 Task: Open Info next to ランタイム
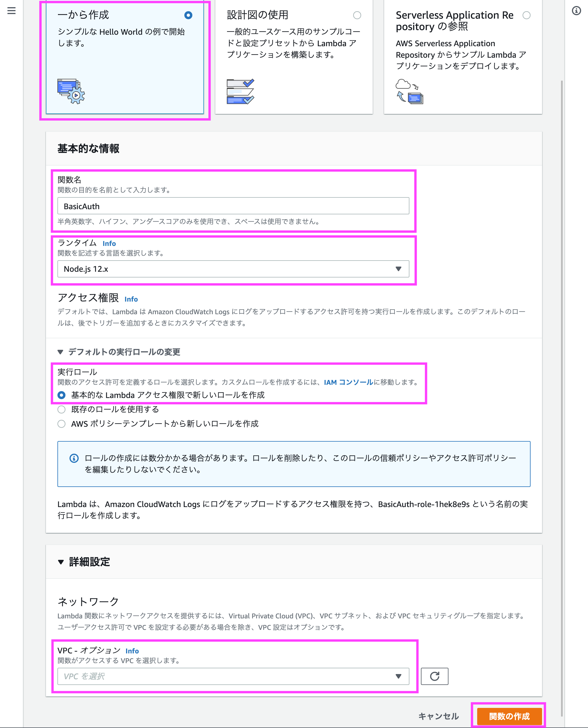click(x=109, y=243)
